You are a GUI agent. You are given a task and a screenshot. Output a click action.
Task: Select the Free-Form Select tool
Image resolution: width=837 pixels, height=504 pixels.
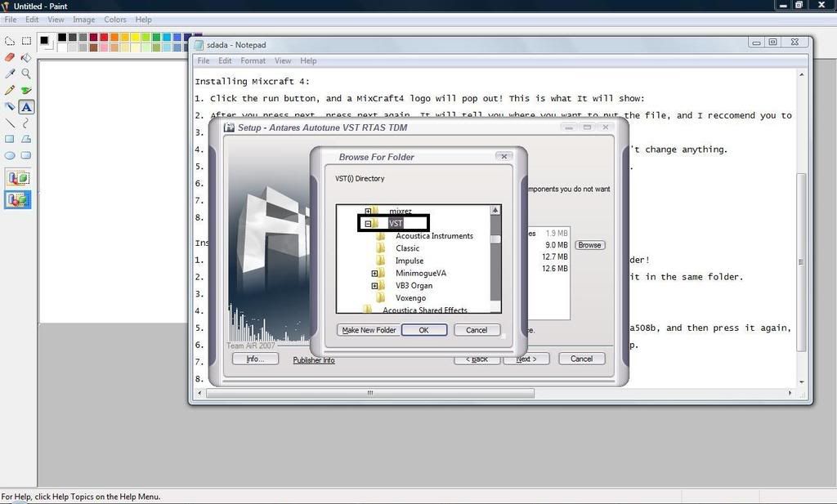point(10,41)
